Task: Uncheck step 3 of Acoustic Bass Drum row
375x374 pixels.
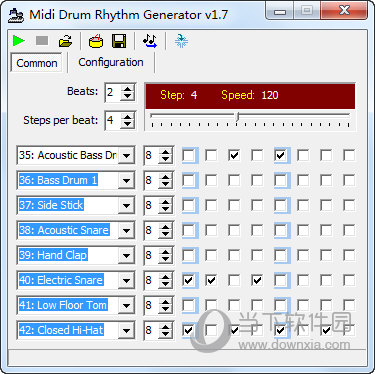Action: click(x=234, y=155)
